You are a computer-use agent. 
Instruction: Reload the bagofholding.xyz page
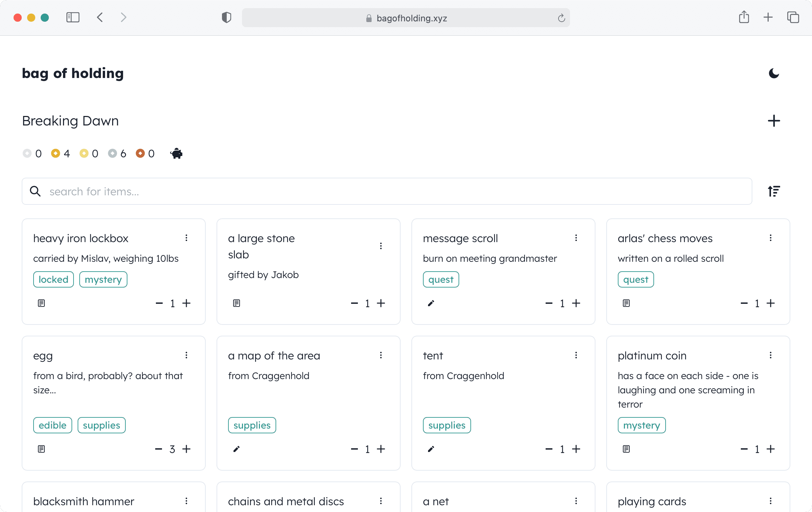click(x=561, y=18)
